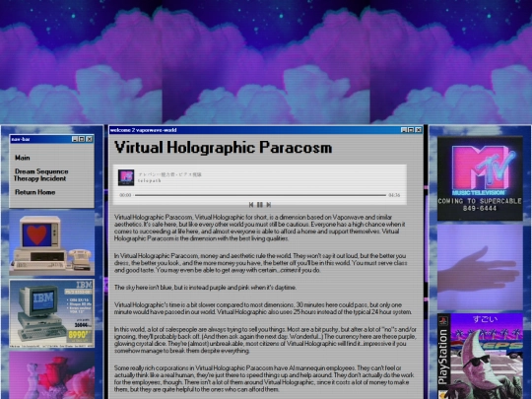
Task: Click the 'welcome 2 vaporwave-world' title bar text
Action: click(x=143, y=130)
